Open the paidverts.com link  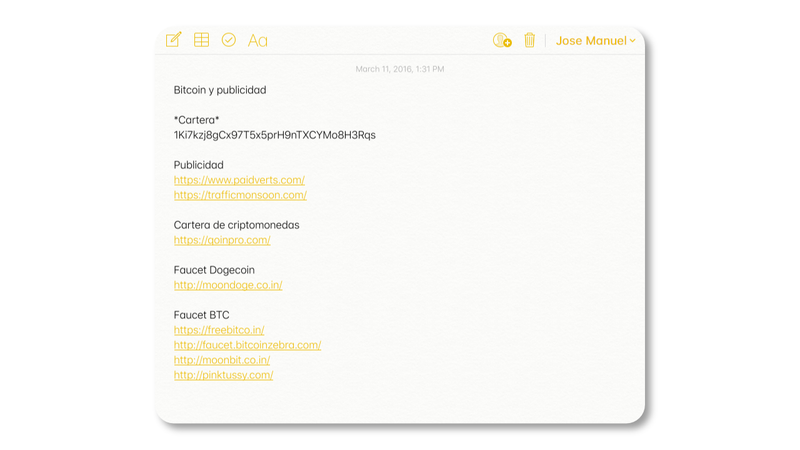pyautogui.click(x=239, y=180)
